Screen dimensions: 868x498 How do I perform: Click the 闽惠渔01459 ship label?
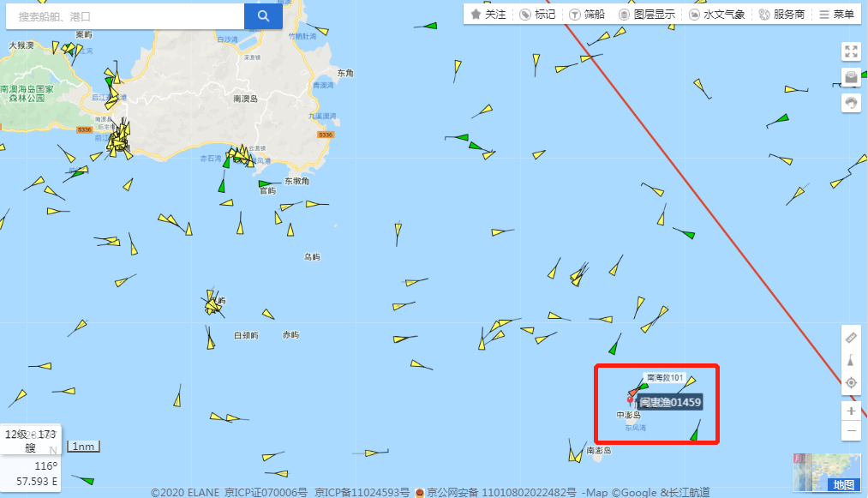pos(670,402)
